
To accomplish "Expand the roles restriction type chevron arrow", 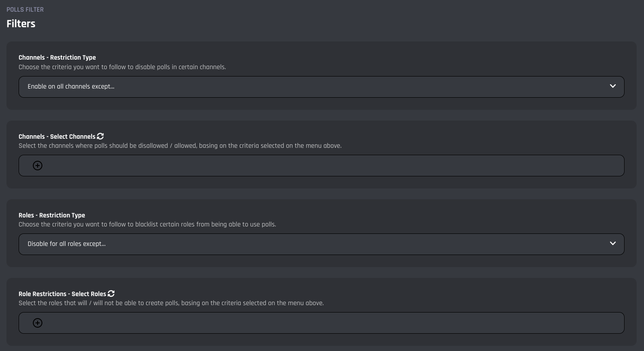I will coord(612,244).
